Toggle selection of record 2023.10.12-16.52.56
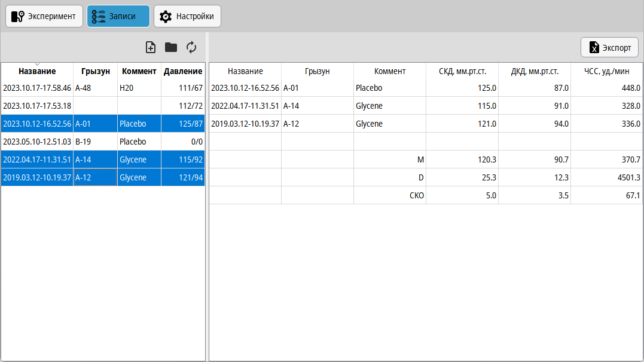Screen dimensions: 644x362 [37, 124]
